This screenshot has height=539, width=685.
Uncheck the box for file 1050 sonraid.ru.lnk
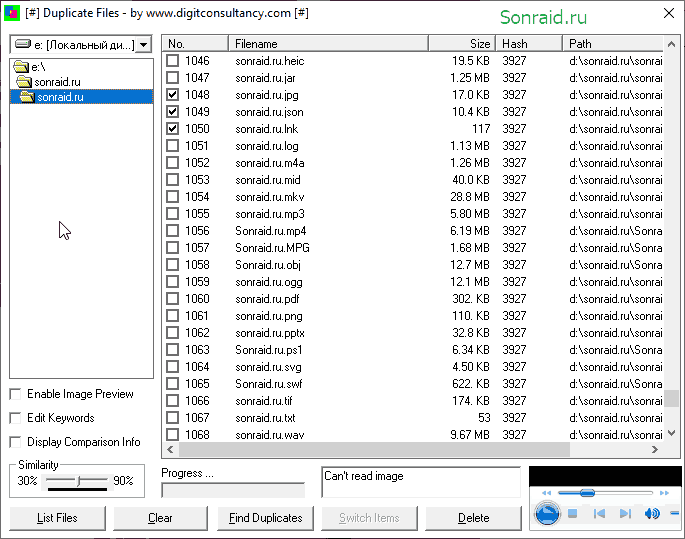(173, 128)
